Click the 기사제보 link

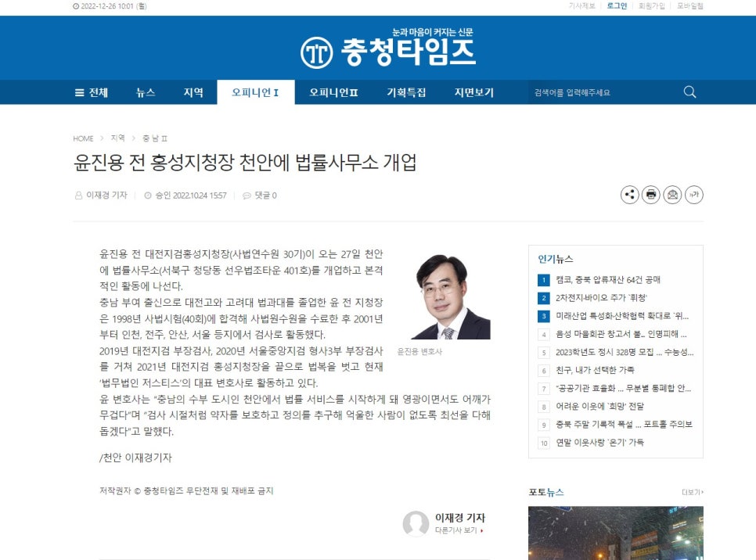pos(582,5)
